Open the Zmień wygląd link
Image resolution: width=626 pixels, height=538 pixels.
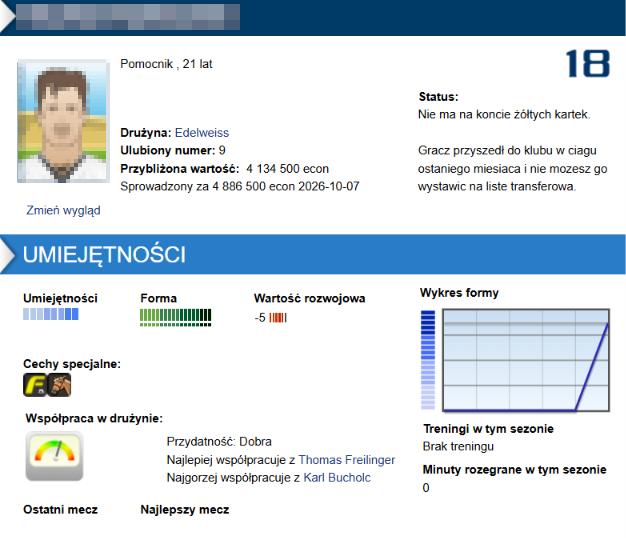point(63,210)
